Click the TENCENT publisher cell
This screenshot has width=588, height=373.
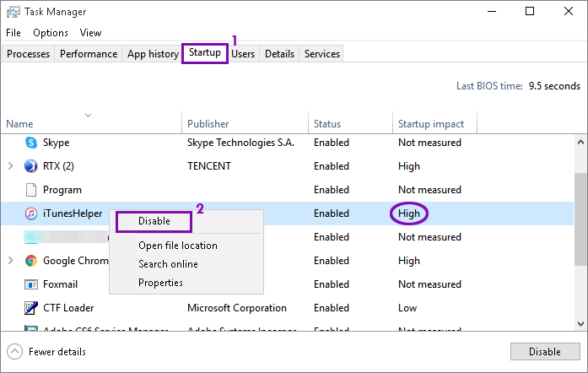pos(209,166)
